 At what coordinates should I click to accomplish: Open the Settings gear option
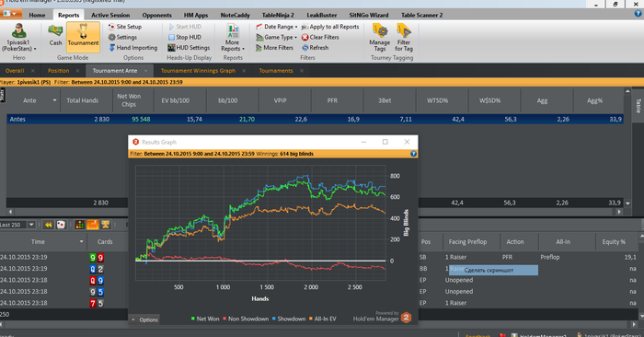point(122,37)
